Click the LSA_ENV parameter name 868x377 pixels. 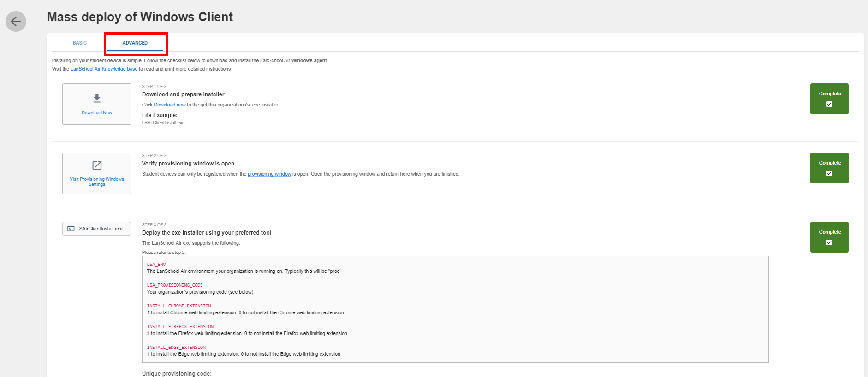pos(156,265)
